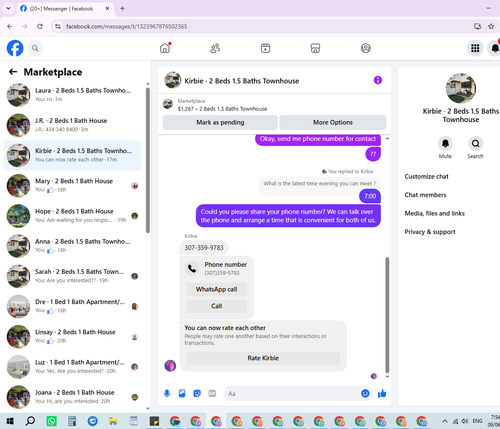Start a WhatsApp call to Kirbie
500x429 pixels.
216,289
